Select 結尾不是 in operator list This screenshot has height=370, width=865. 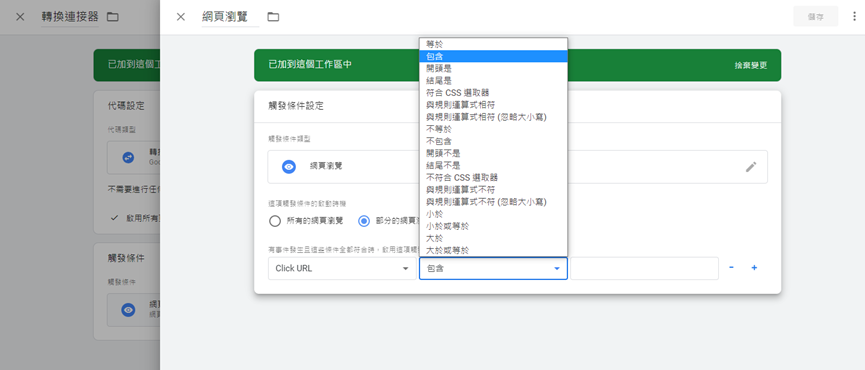click(x=493, y=165)
